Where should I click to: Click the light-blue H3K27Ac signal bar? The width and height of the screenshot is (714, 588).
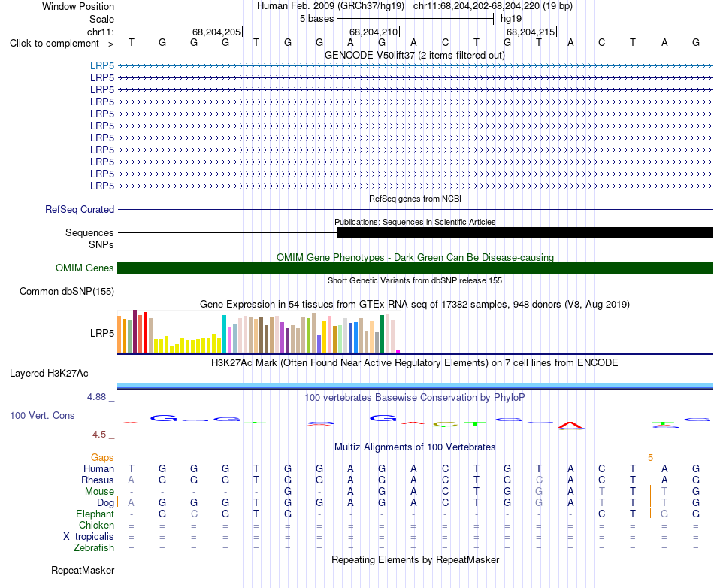[415, 386]
